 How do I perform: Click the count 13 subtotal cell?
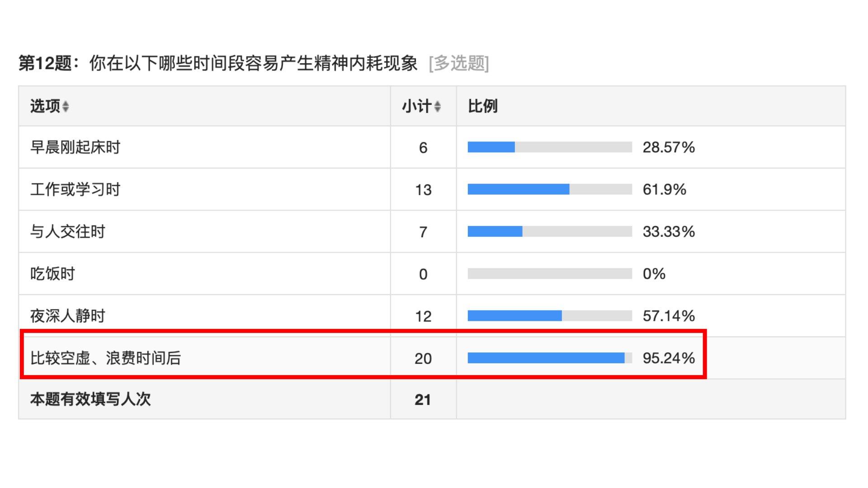coord(423,190)
